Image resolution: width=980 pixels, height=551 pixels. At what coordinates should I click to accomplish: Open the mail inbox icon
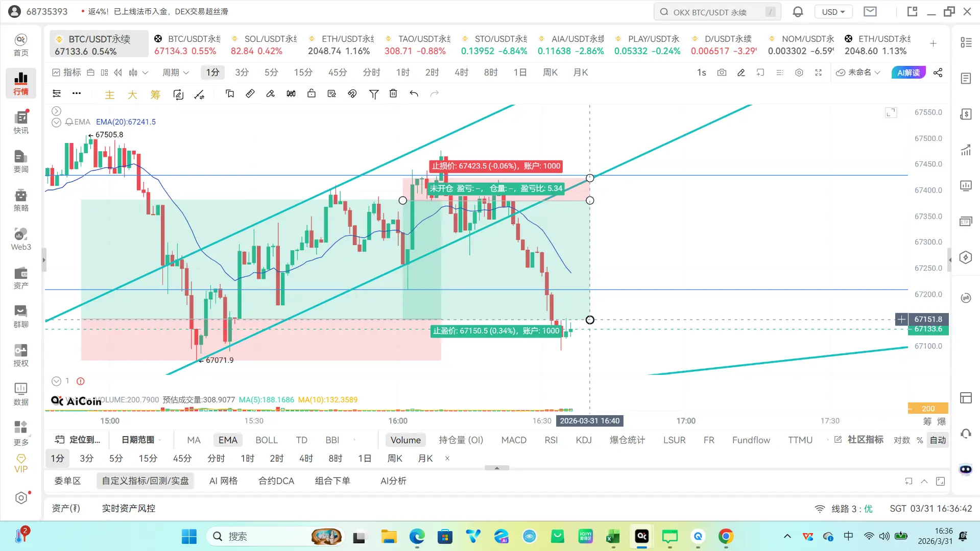tap(870, 12)
